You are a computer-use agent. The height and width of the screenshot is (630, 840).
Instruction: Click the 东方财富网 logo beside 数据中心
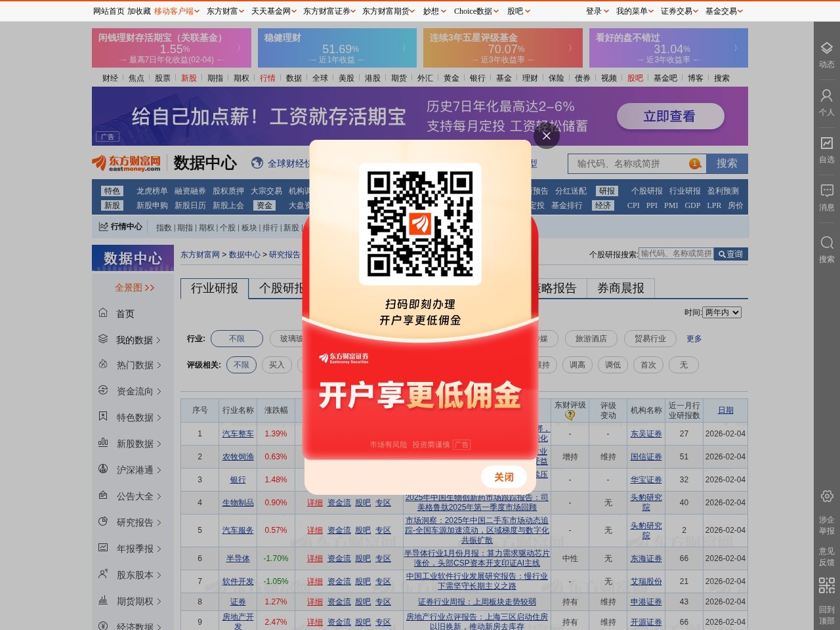[127, 163]
